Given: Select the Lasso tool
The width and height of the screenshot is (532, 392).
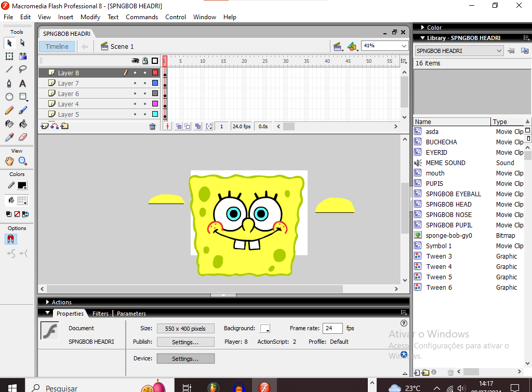Looking at the screenshot, I should point(22,70).
